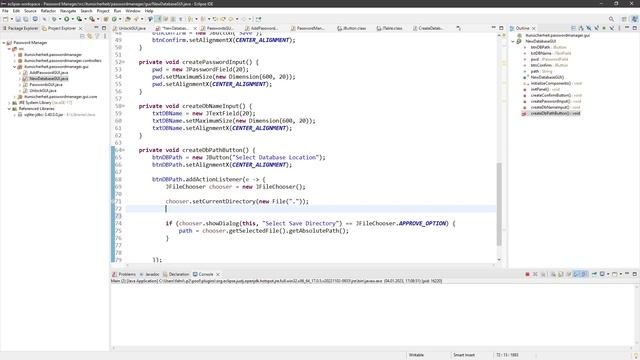Maximize the Outline view
640x360 pixels.
(635, 28)
